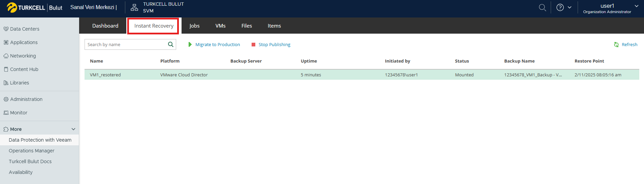Open Turkcell Bulut Docs

click(30, 161)
